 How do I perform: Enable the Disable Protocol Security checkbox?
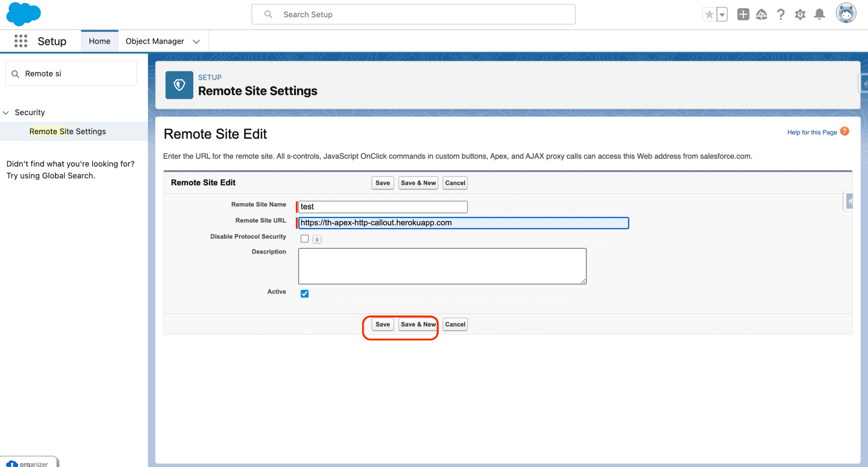(x=304, y=238)
